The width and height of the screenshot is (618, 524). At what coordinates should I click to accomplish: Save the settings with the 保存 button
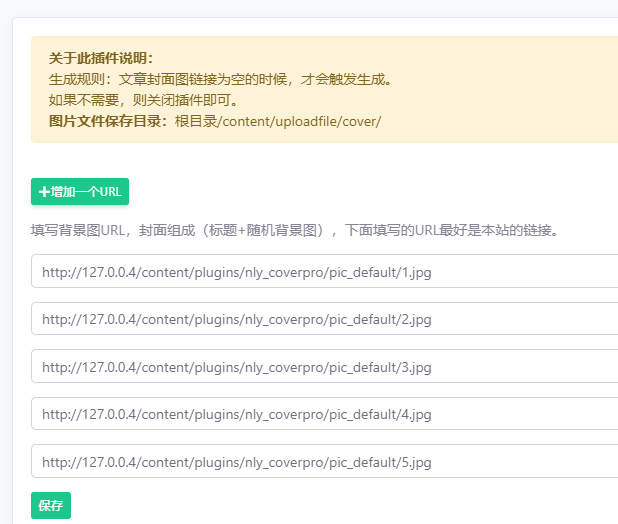click(x=51, y=506)
